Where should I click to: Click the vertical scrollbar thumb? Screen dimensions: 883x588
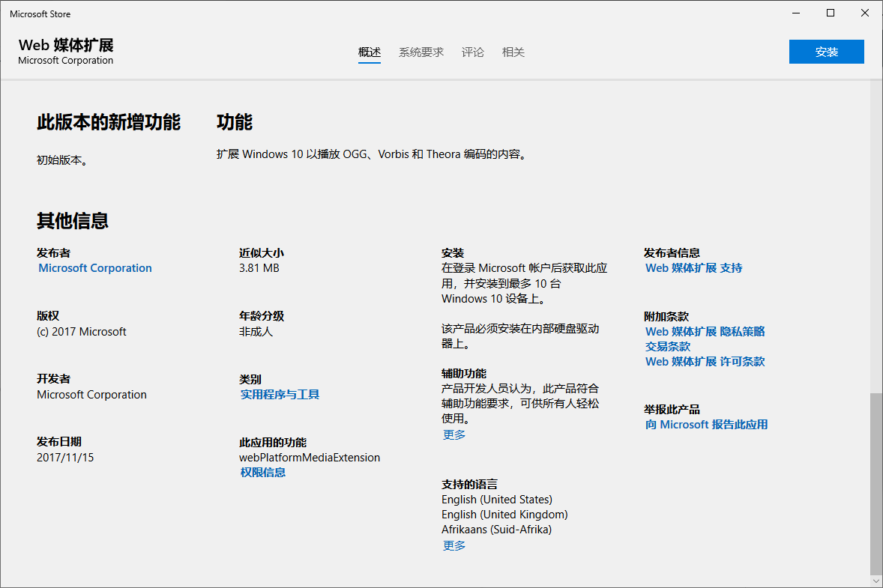(x=876, y=483)
